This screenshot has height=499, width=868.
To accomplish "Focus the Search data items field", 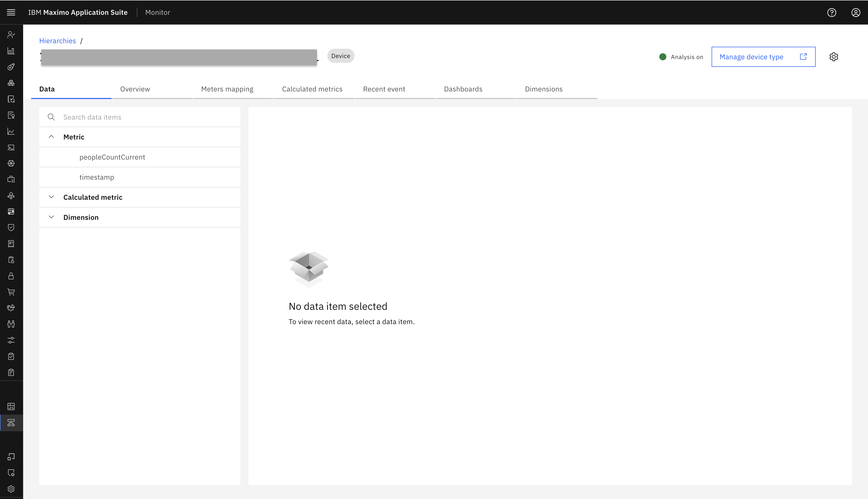I will coord(140,117).
